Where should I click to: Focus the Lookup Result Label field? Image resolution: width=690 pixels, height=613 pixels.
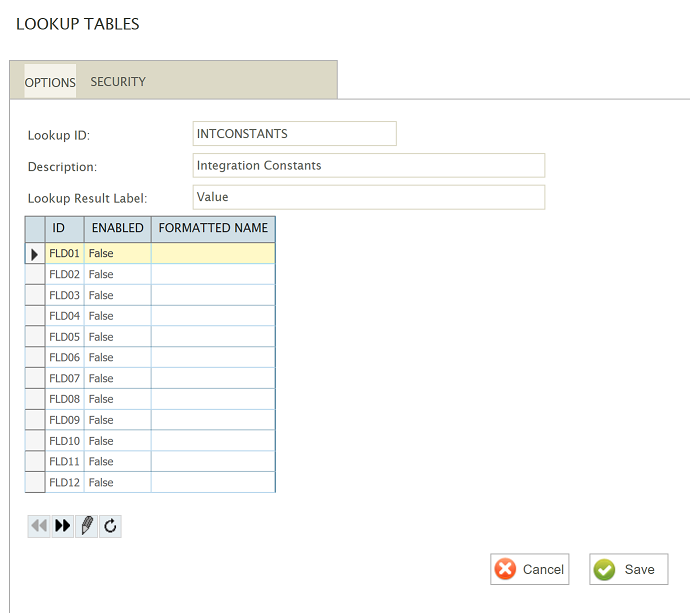368,197
